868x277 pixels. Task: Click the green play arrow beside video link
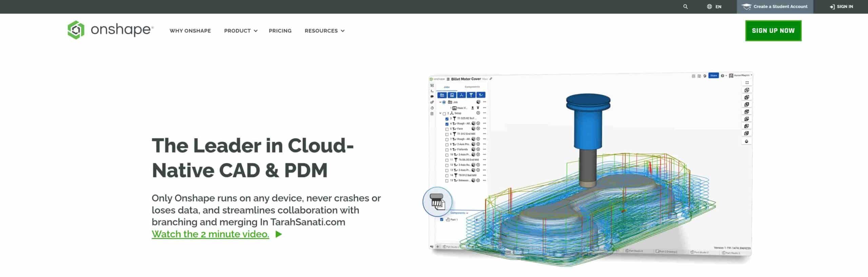pyautogui.click(x=279, y=234)
